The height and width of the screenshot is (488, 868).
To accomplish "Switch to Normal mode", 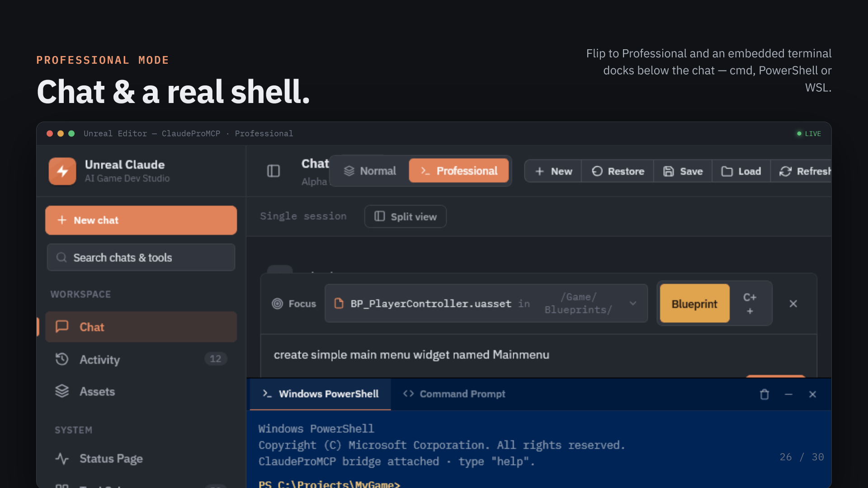I will pyautogui.click(x=370, y=171).
